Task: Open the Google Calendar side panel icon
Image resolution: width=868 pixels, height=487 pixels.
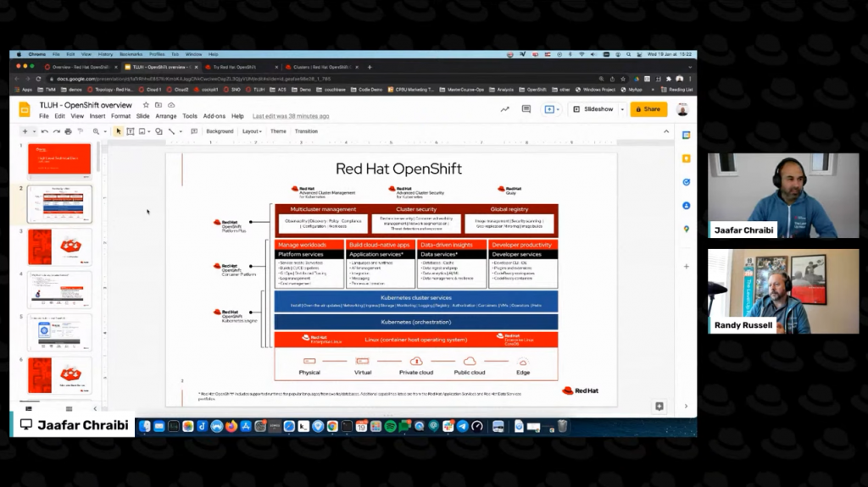Action: pos(687,135)
